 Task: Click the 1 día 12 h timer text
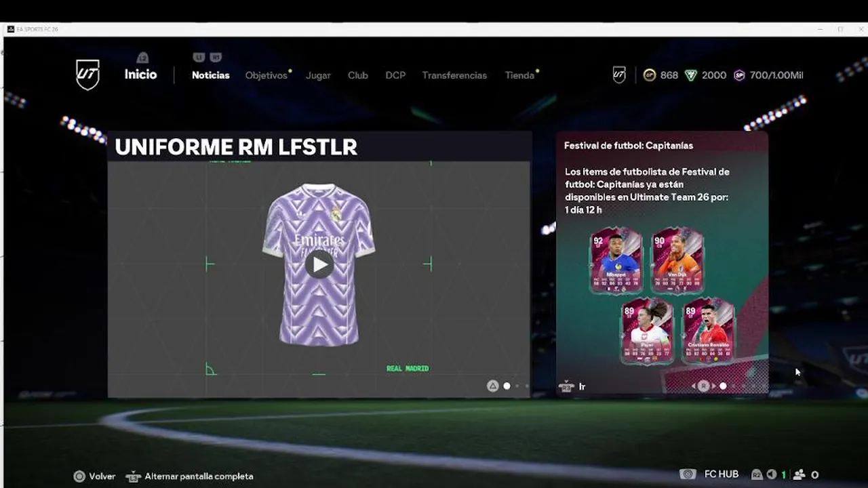[x=583, y=210]
